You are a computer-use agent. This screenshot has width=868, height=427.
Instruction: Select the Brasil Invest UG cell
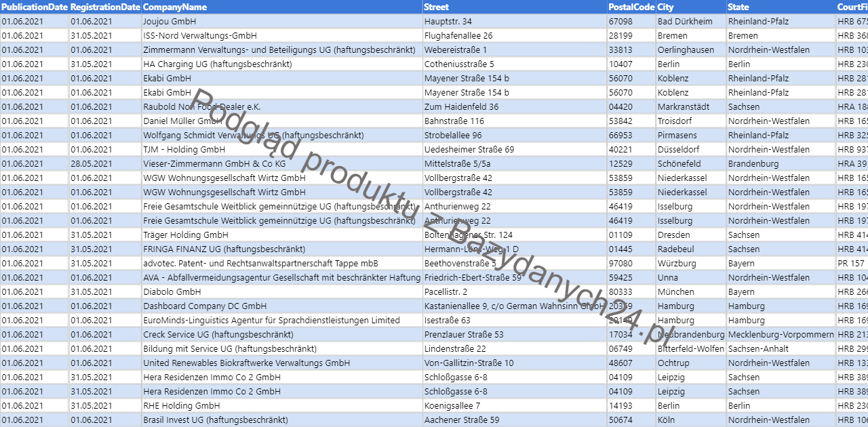point(281,420)
